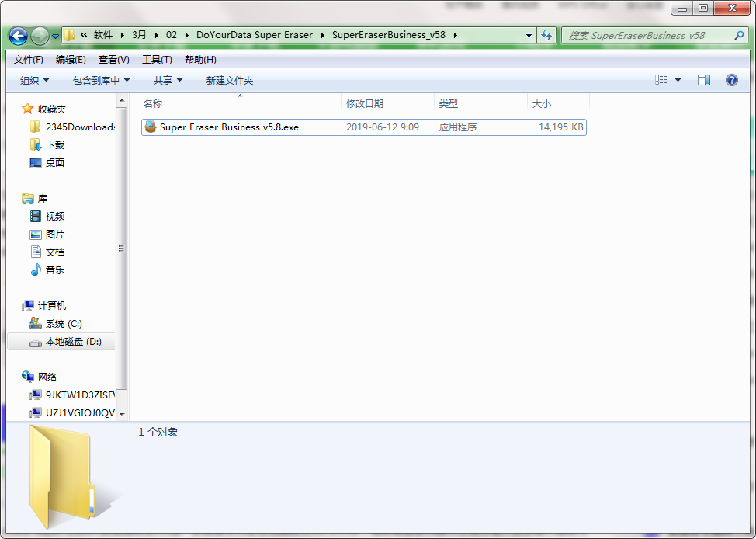Select the 软件 breadcrumb

point(103,35)
